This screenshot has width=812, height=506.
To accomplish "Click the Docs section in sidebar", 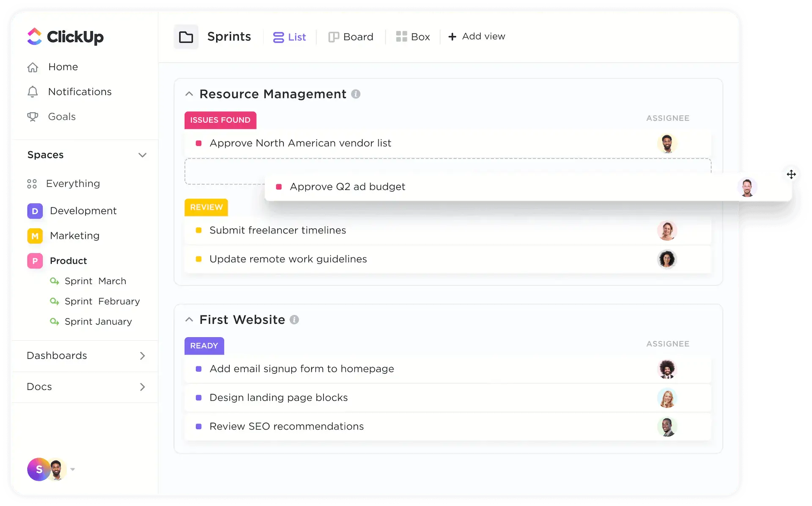I will (39, 386).
